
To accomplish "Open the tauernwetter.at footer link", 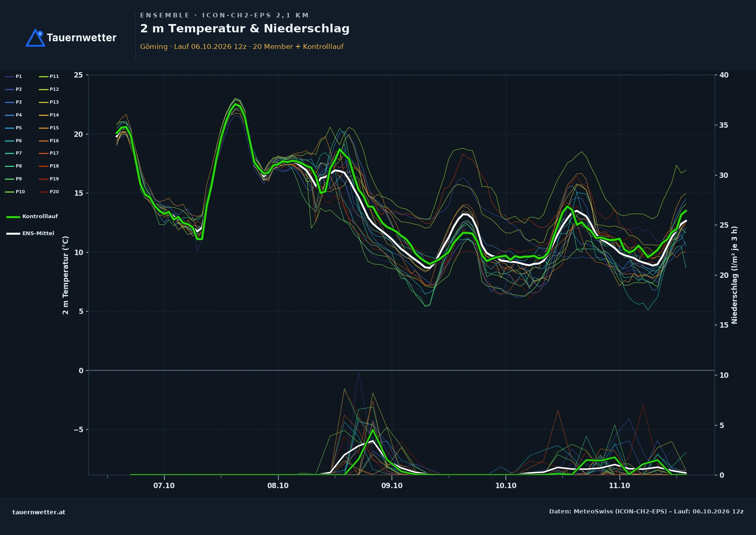I will point(39,512).
